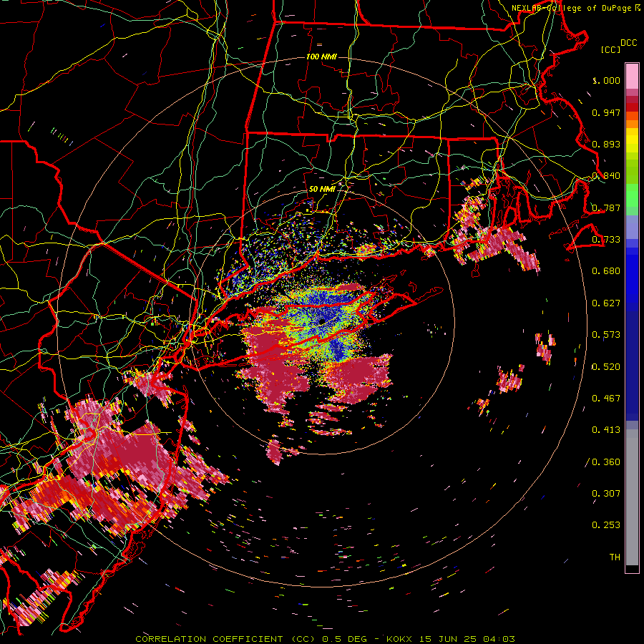
Task: Select the 0.840 scale value
Action: 606,176
